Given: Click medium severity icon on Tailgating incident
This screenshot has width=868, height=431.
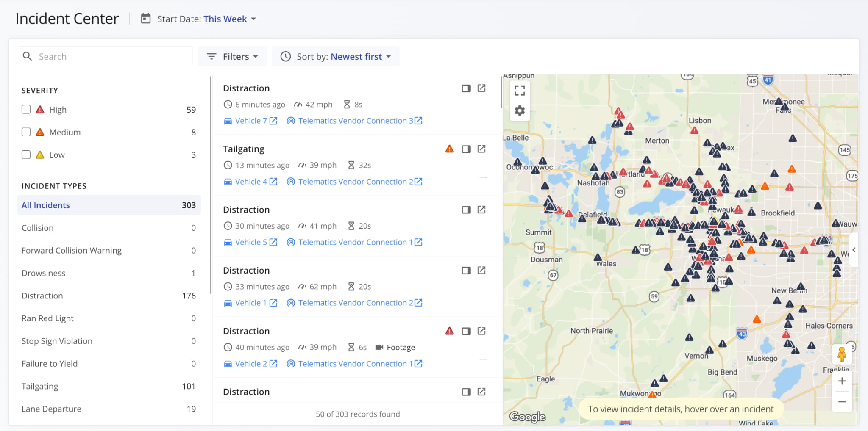Looking at the screenshot, I should [450, 149].
